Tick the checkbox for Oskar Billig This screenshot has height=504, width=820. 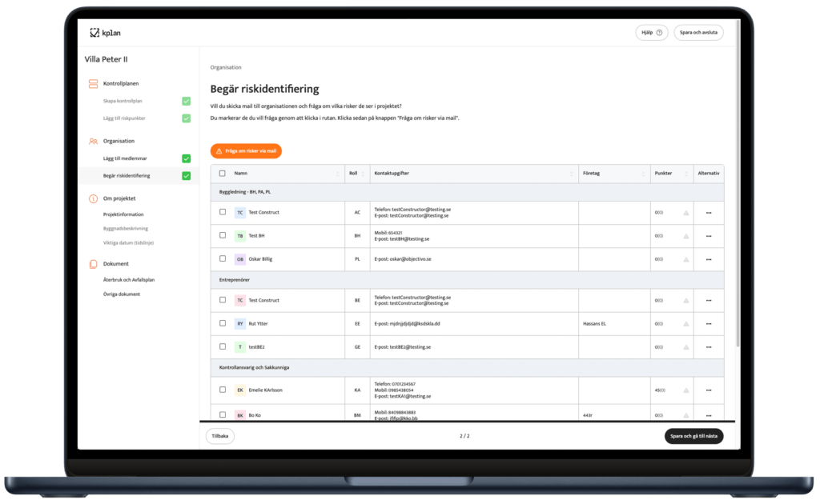click(x=223, y=259)
